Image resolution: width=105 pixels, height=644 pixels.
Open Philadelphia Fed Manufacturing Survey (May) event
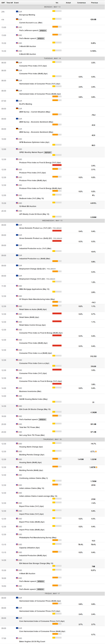click(x=38, y=538)
